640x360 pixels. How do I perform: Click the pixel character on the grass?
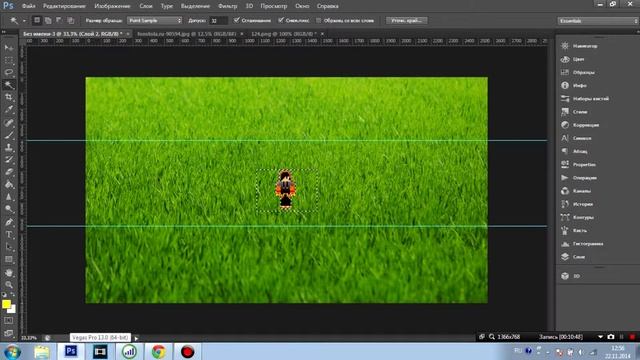coord(286,190)
